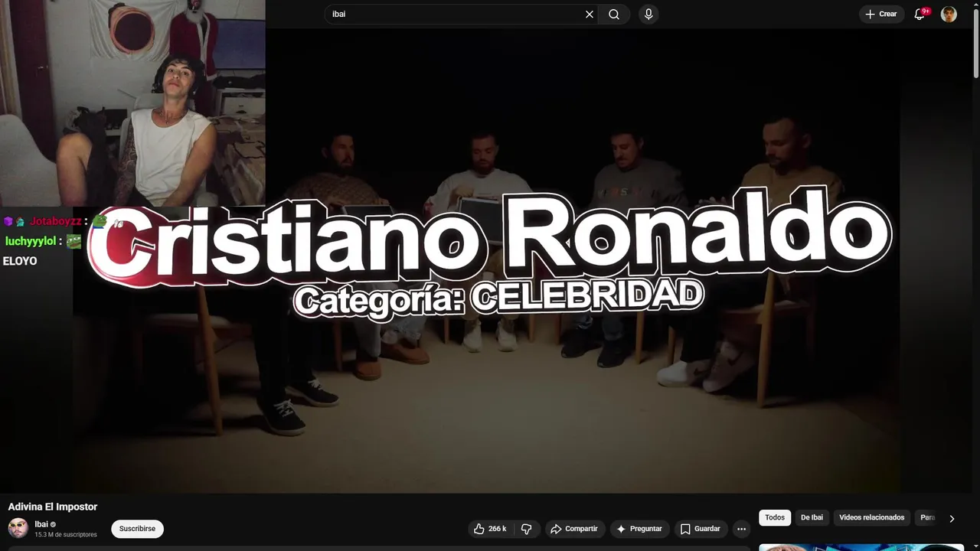Save video with Guardar
The width and height of the screenshot is (980, 551).
(701, 529)
